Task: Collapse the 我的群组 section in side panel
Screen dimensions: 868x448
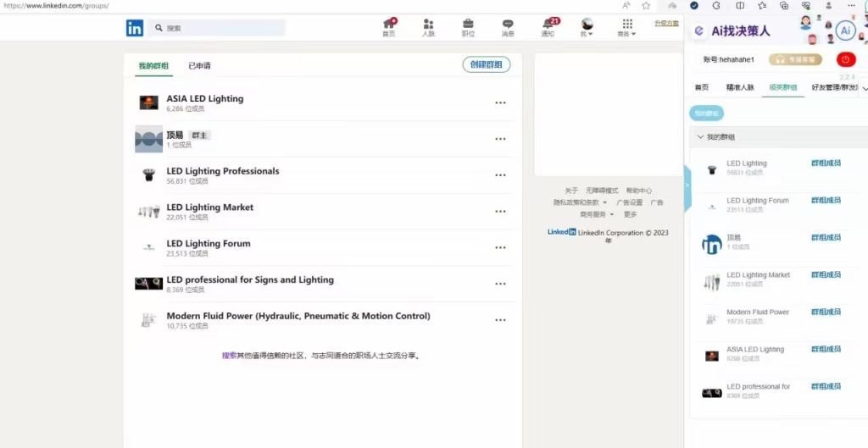Action: (x=700, y=136)
